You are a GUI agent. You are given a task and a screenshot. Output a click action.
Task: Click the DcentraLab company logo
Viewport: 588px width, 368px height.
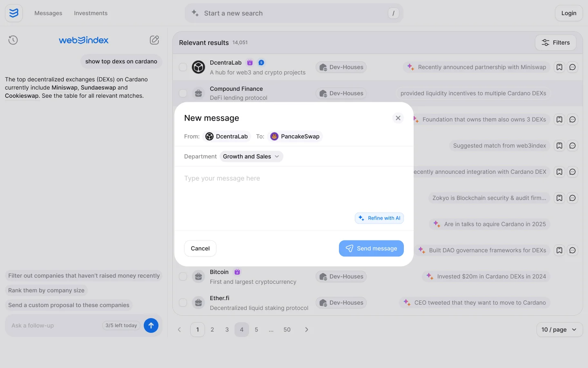[198, 67]
